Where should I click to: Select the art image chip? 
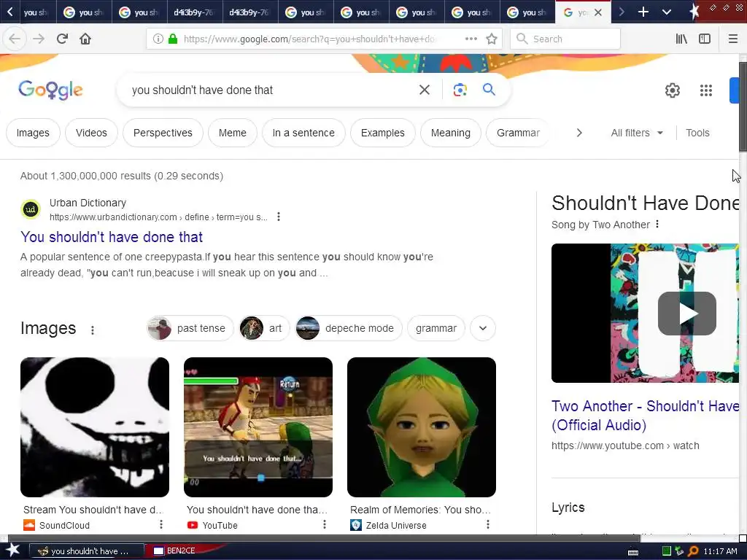tap(264, 328)
